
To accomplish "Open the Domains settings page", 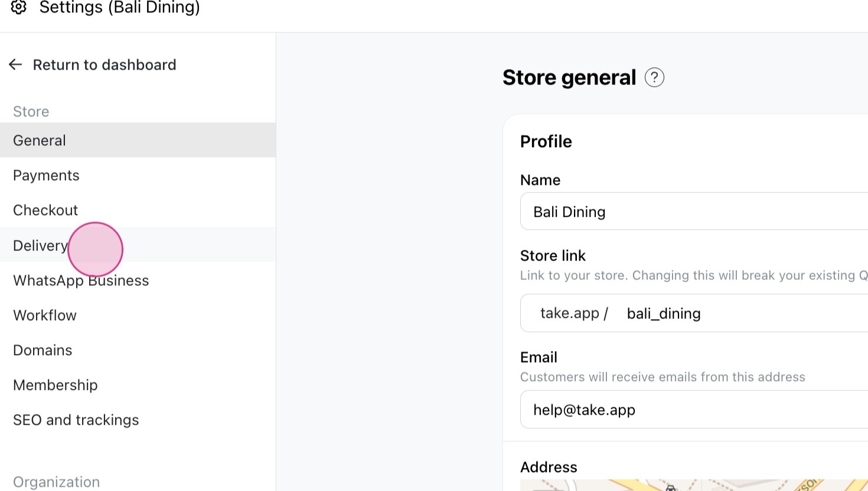I will [x=138, y=349].
